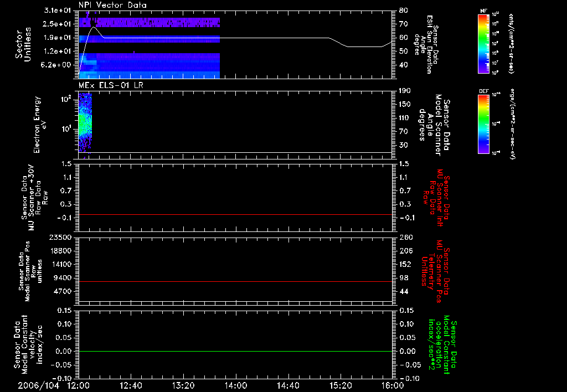Click the 206 telemetry axis tick
567x392 pixels.
pyautogui.click(x=405, y=251)
